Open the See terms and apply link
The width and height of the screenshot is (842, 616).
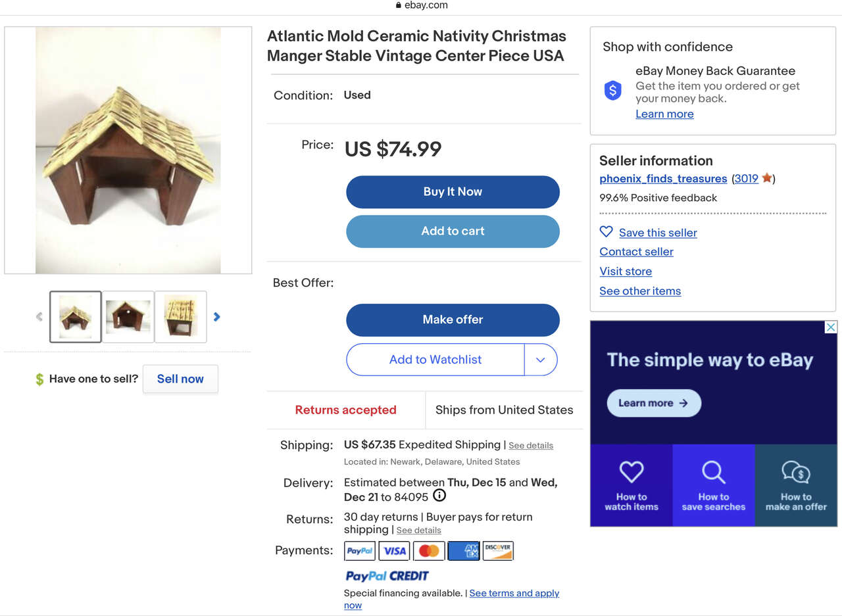(514, 593)
